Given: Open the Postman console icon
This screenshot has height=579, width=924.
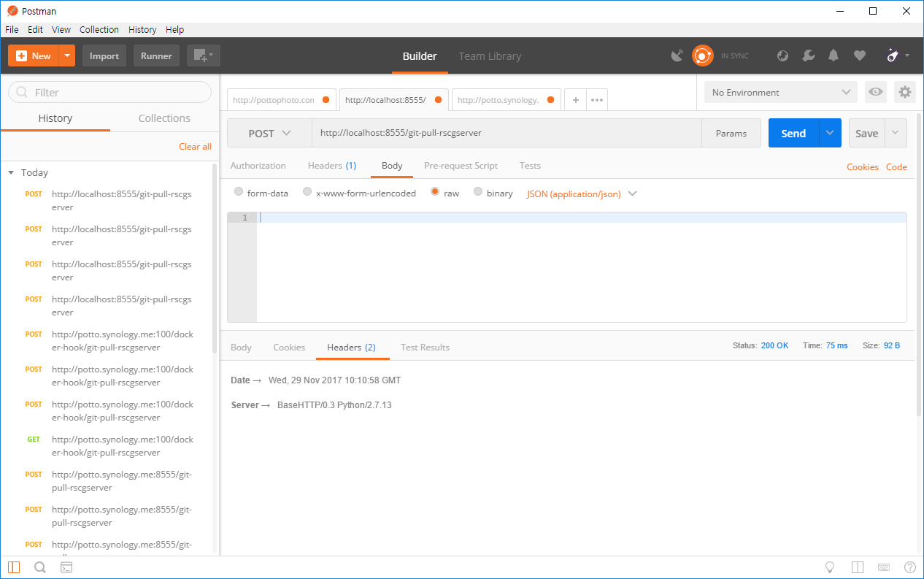Looking at the screenshot, I should click(66, 567).
